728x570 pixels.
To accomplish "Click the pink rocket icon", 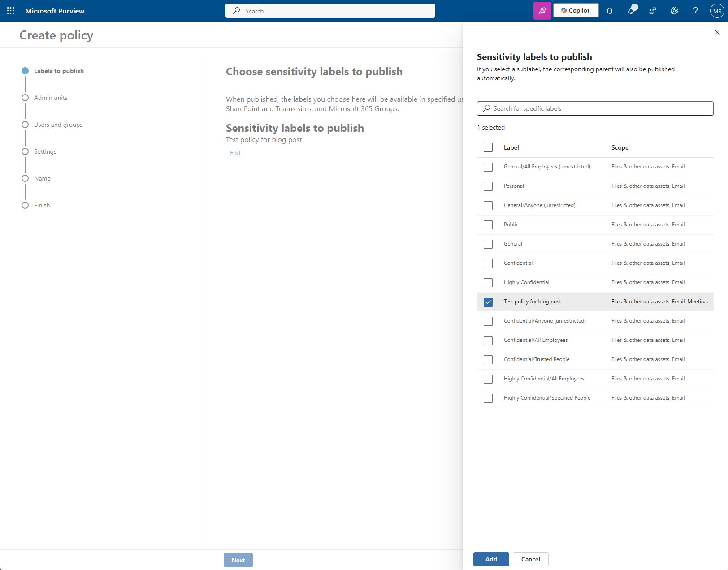I will click(x=542, y=10).
